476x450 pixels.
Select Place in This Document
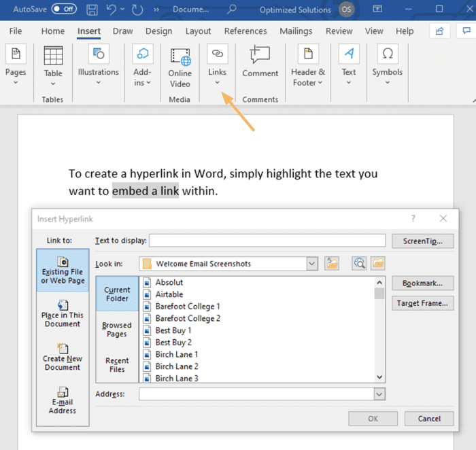coord(63,314)
